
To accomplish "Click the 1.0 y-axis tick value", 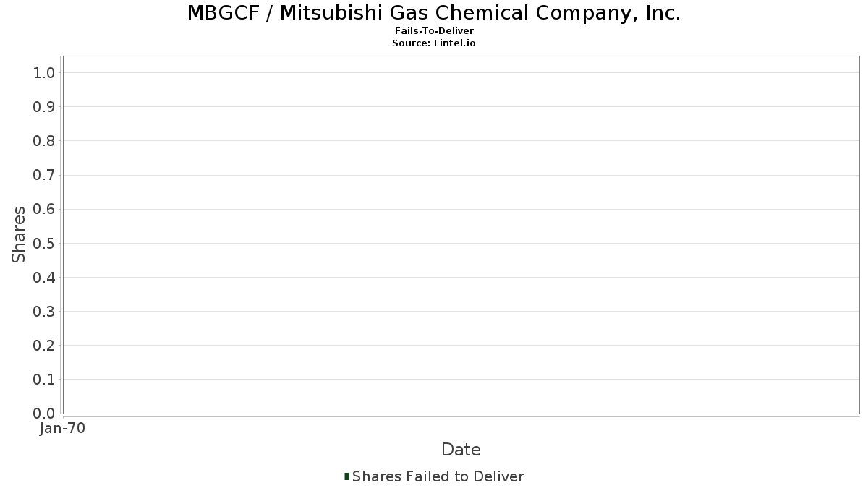I will click(44, 72).
